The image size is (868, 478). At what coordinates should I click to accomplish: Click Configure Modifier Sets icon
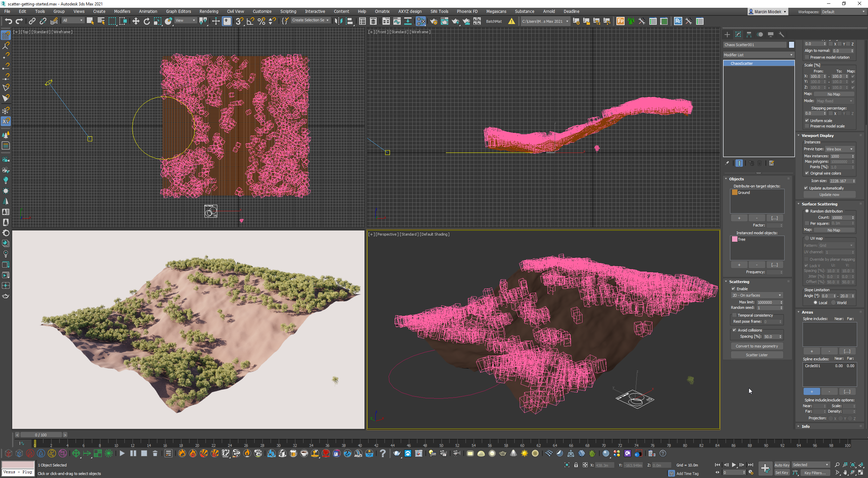(772, 163)
